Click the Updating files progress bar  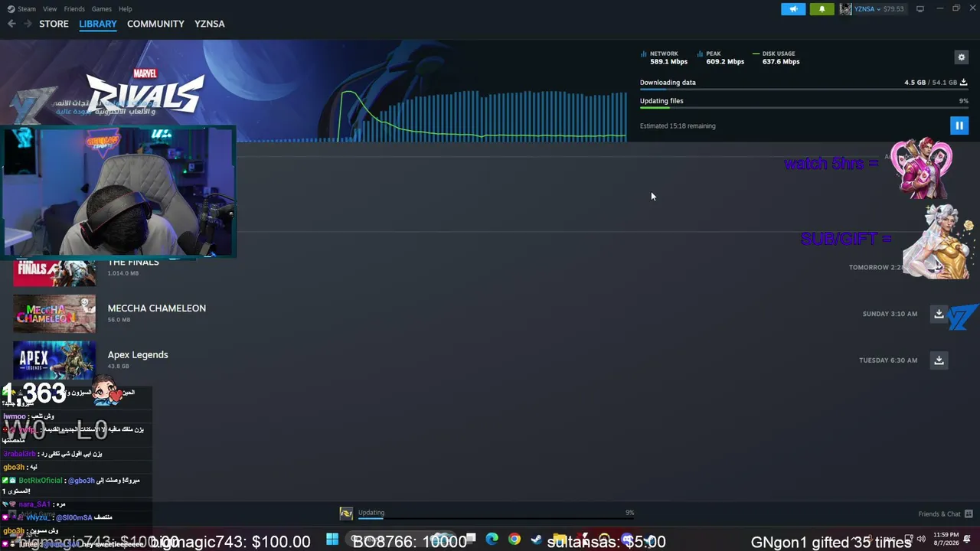pyautogui.click(x=804, y=108)
